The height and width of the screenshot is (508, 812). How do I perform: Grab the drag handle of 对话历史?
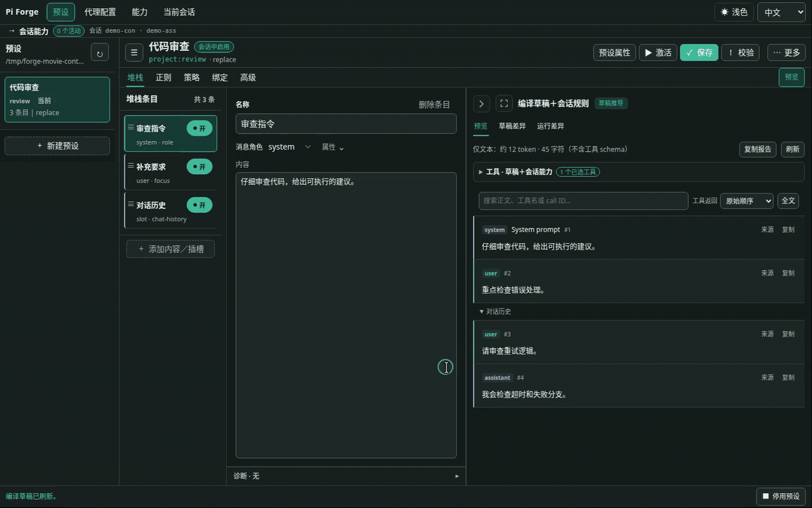tap(131, 205)
